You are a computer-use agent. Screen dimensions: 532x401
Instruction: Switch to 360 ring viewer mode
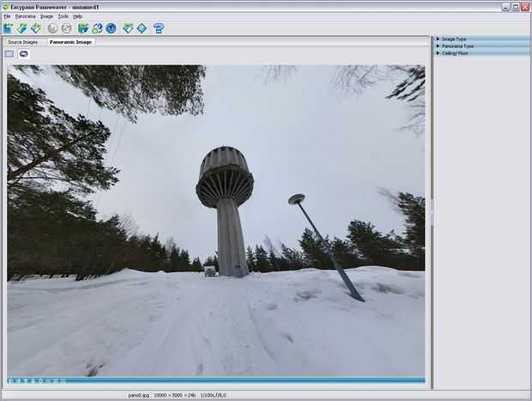click(x=24, y=54)
